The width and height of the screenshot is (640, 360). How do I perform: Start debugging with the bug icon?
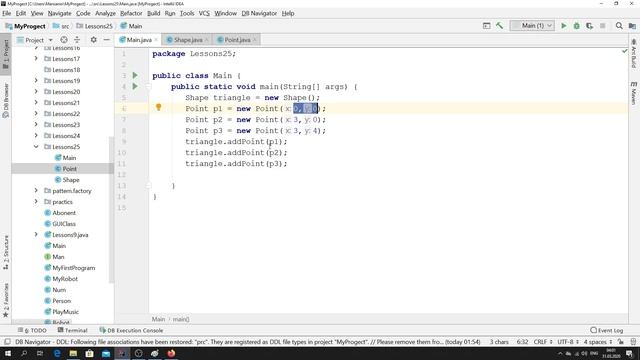576,26
